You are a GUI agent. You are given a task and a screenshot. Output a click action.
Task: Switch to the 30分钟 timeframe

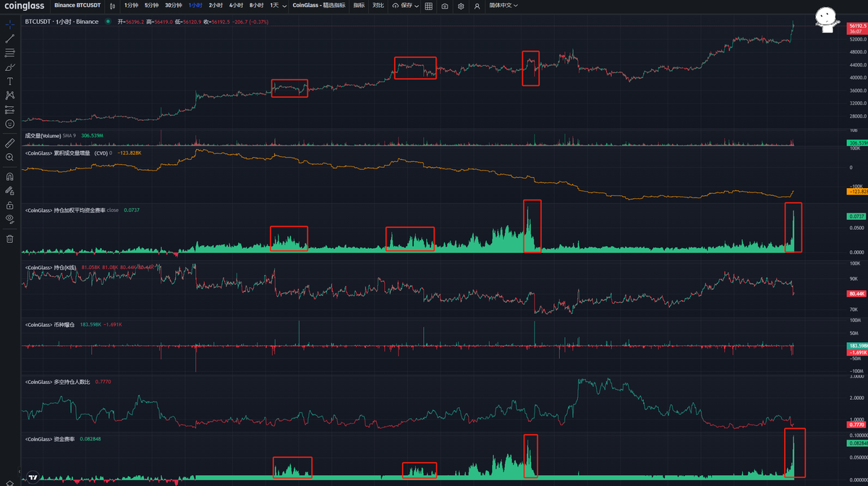tap(174, 6)
